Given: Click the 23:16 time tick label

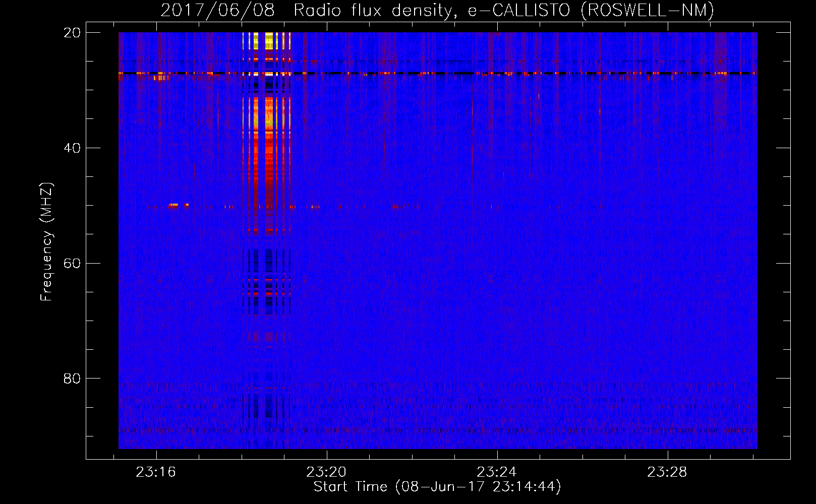Looking at the screenshot, I should tap(156, 472).
